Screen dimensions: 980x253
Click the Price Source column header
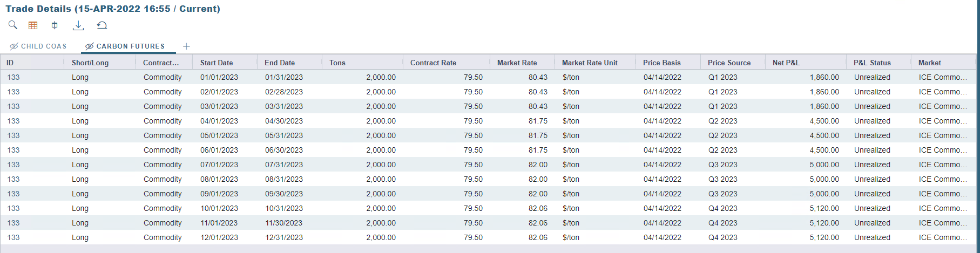point(729,63)
